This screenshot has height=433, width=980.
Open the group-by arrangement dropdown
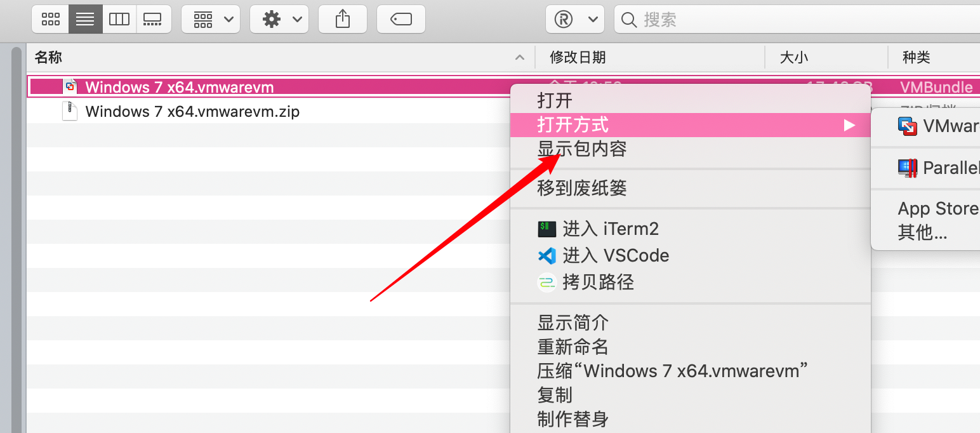(211, 19)
